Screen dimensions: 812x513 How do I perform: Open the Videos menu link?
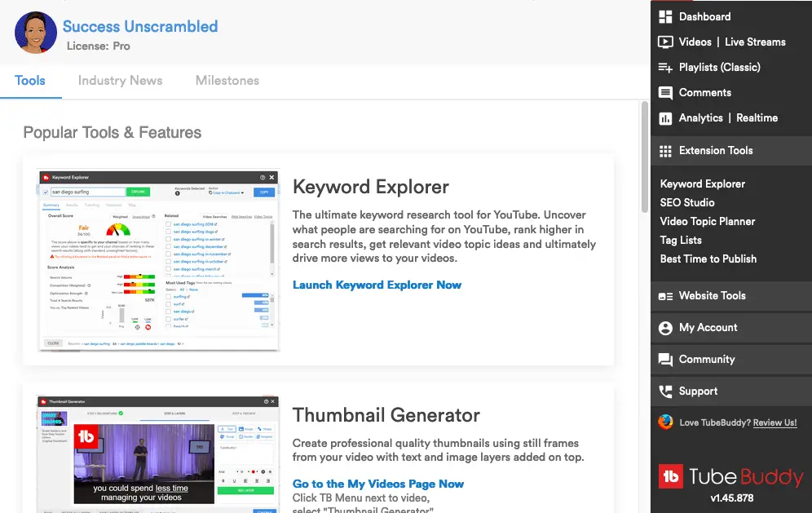[x=695, y=42]
